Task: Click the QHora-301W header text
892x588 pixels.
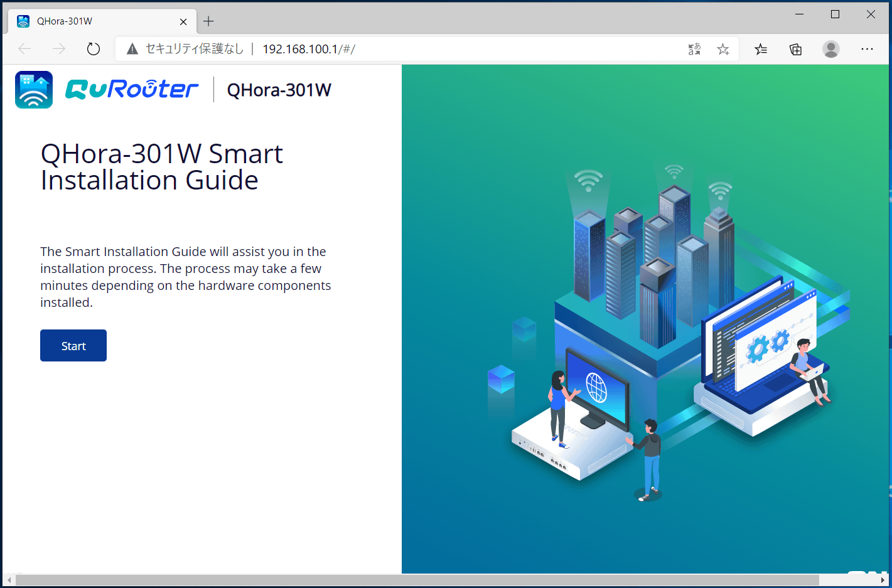Action: point(279,90)
